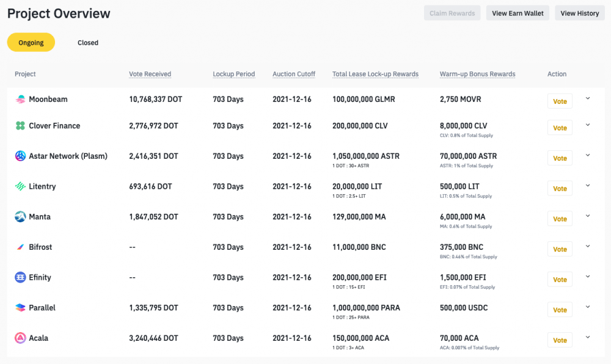Click the Manta project logo icon
Viewport: 611px width, 364px height.
20,216
